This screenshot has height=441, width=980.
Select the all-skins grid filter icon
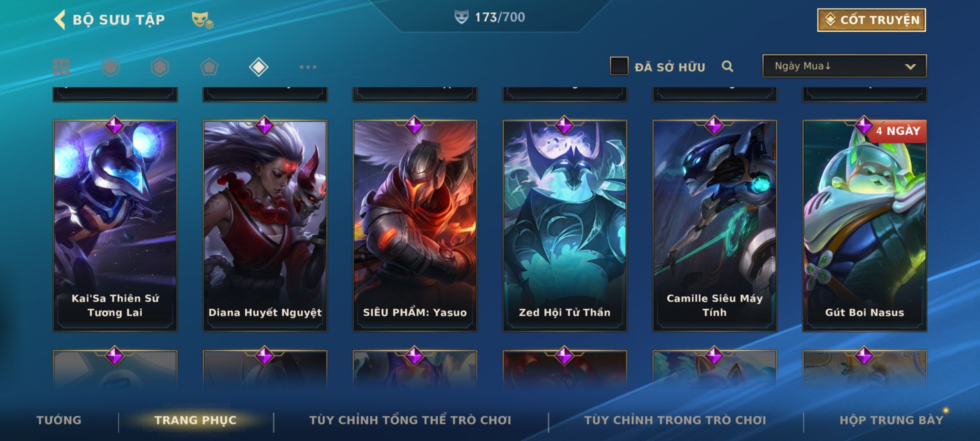(61, 67)
